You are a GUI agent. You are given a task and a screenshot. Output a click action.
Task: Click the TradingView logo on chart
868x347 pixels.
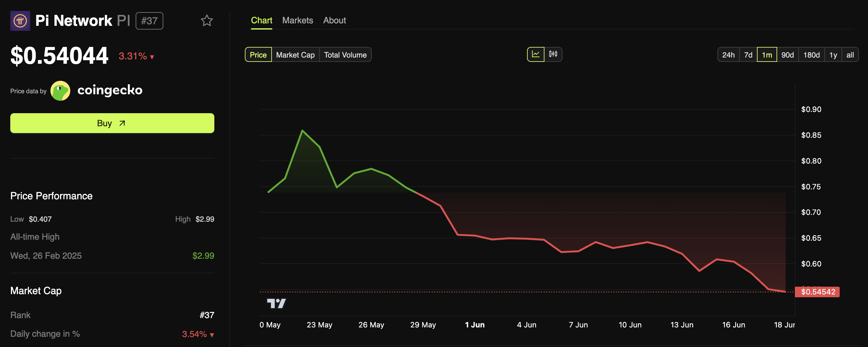276,303
